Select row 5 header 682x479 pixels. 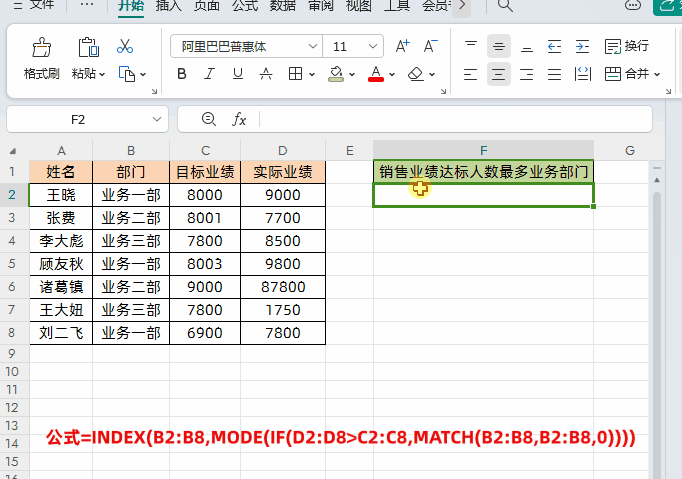(12, 264)
